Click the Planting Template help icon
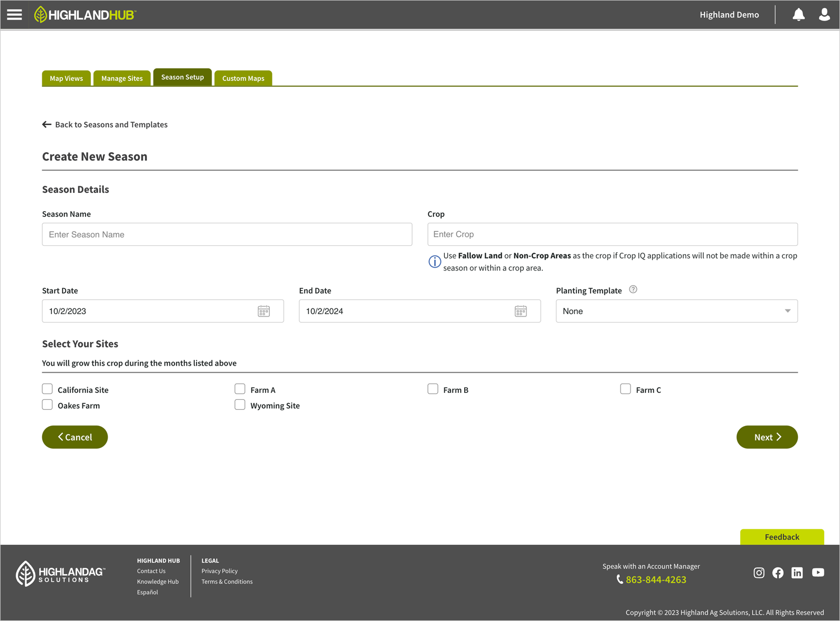 coord(633,289)
